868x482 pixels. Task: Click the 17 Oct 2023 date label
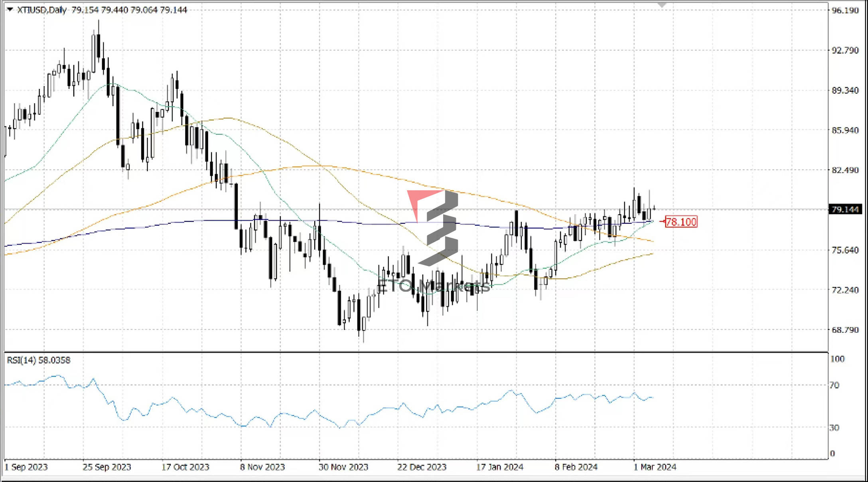tap(185, 467)
